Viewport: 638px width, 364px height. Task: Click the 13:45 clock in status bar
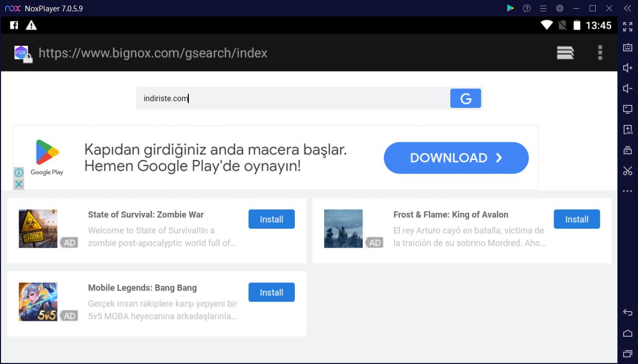coord(599,25)
